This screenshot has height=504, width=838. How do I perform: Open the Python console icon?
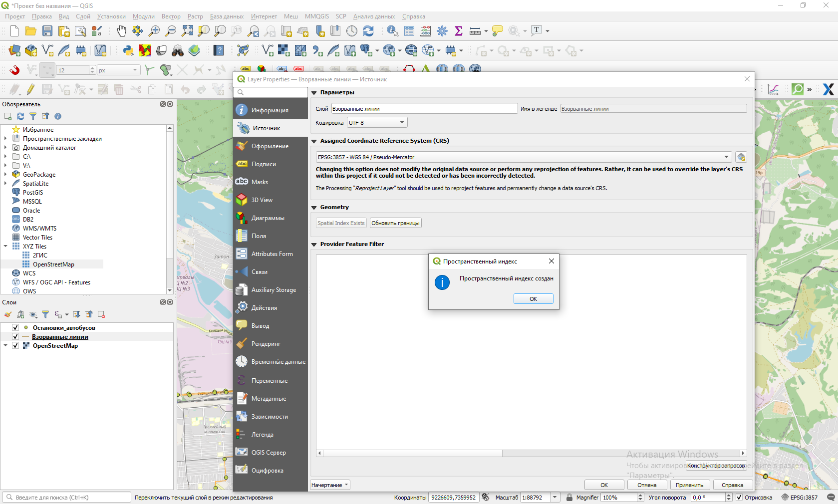click(128, 50)
